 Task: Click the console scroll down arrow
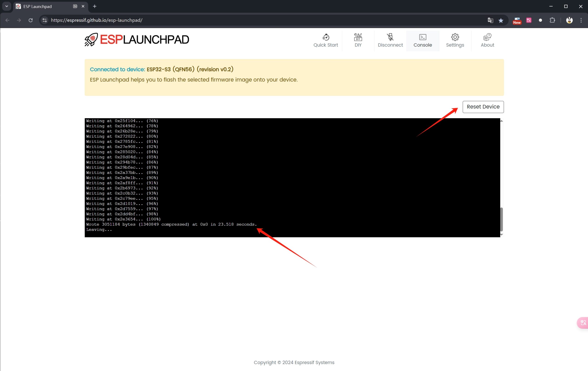click(x=501, y=235)
